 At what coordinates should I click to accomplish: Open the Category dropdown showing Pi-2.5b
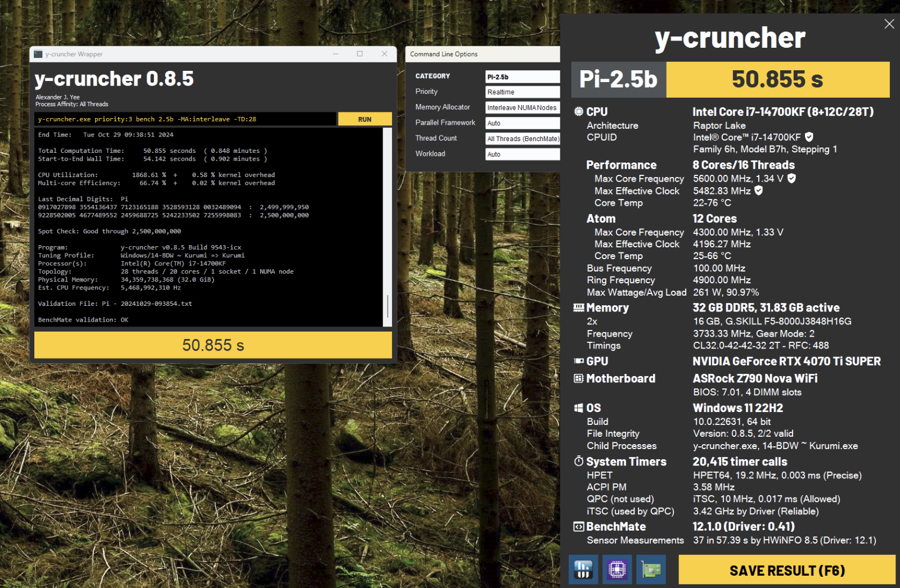[x=523, y=76]
